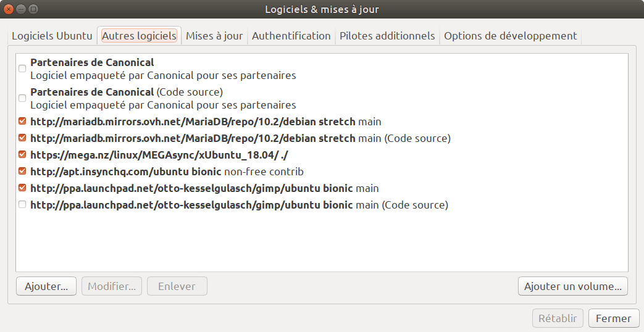Click the Ajouter... button
644x332 pixels.
coord(46,286)
